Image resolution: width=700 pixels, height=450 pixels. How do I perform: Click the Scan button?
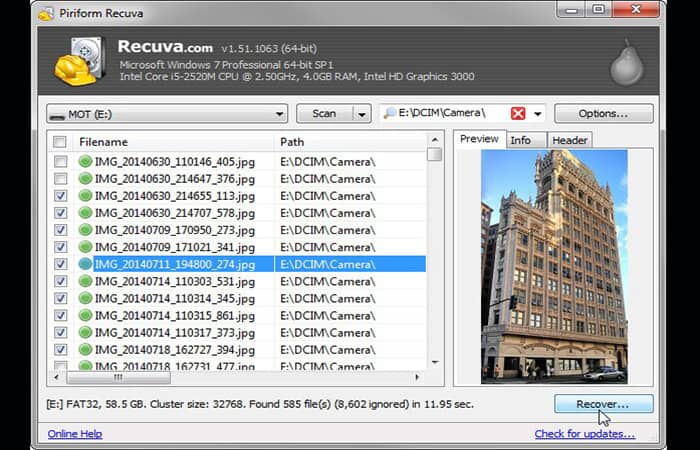tap(325, 114)
